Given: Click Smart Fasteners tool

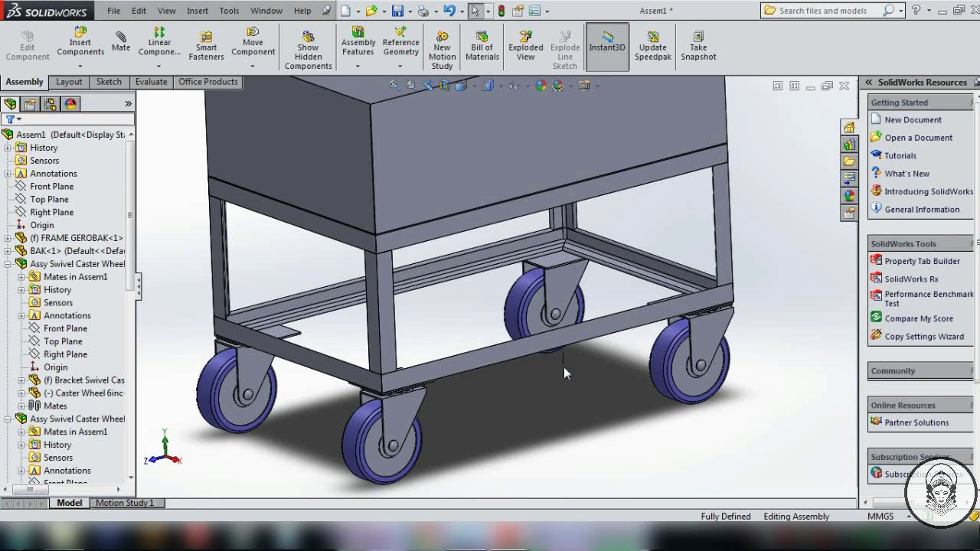Looking at the screenshot, I should click(x=206, y=46).
